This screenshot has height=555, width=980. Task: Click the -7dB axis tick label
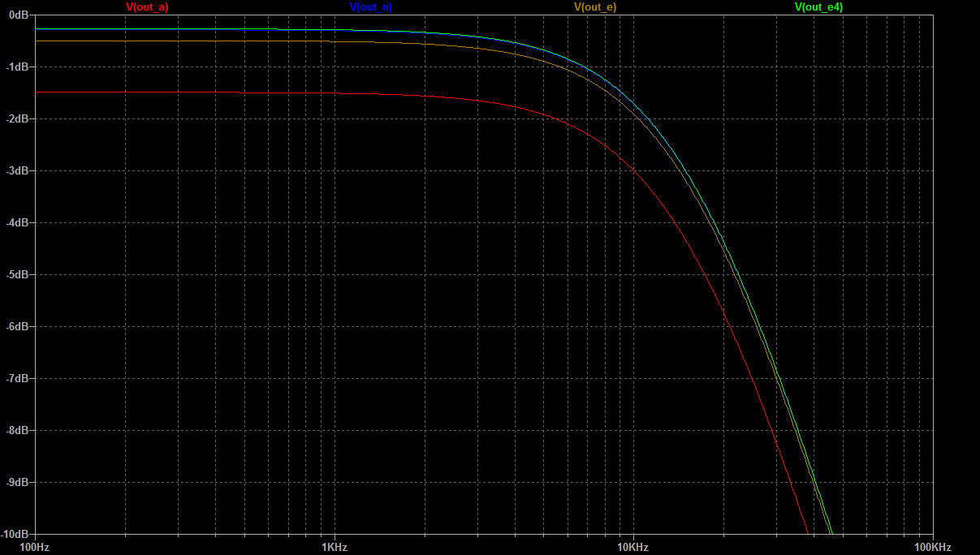coord(15,378)
